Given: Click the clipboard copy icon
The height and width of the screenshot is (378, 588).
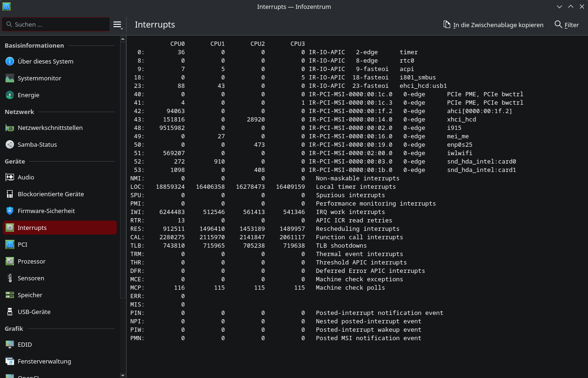Looking at the screenshot, I should pos(447,24).
